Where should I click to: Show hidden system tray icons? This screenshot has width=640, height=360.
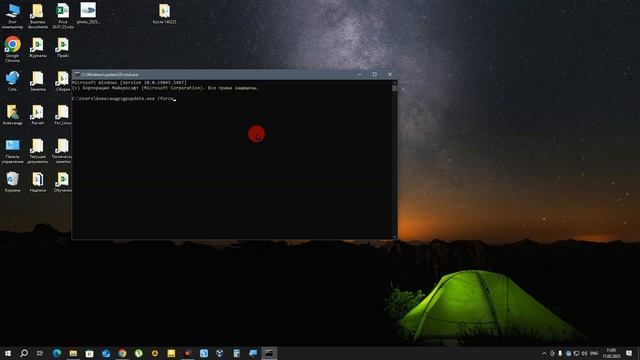pos(544,353)
